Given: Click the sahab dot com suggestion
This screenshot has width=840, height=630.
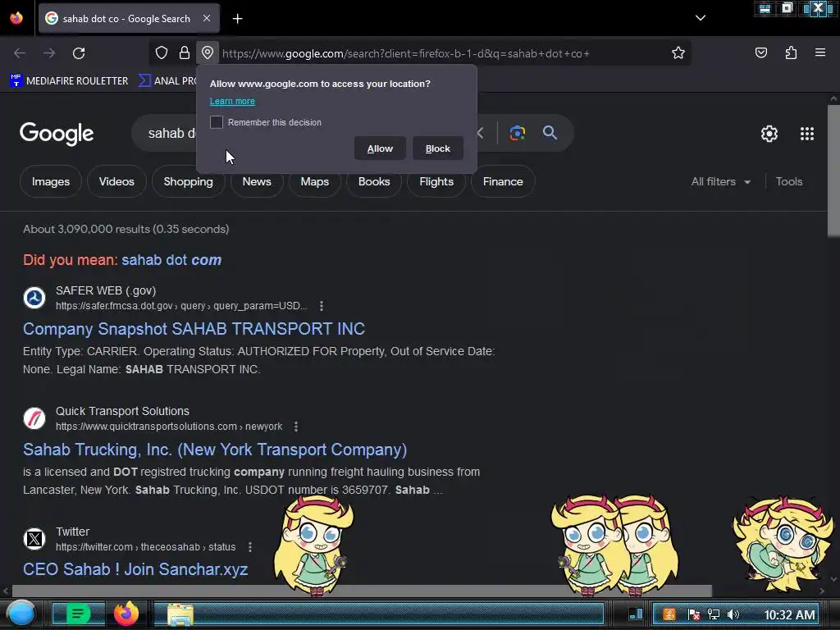Looking at the screenshot, I should [x=171, y=260].
